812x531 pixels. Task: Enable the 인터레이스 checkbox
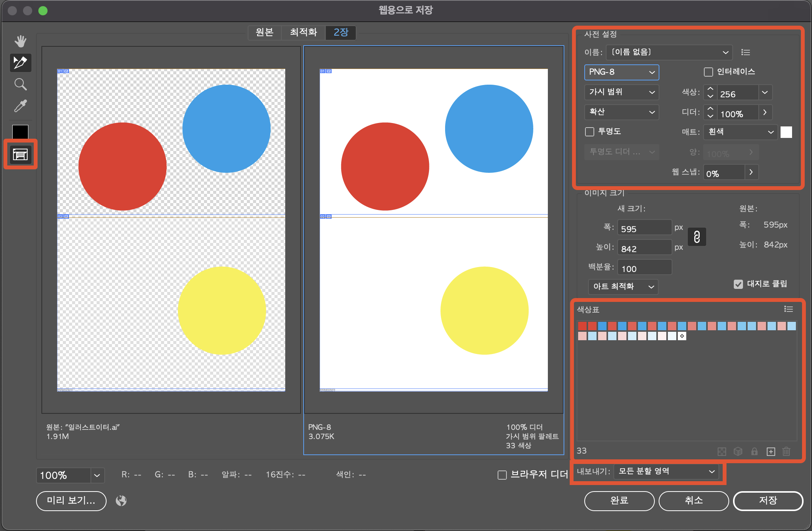708,72
